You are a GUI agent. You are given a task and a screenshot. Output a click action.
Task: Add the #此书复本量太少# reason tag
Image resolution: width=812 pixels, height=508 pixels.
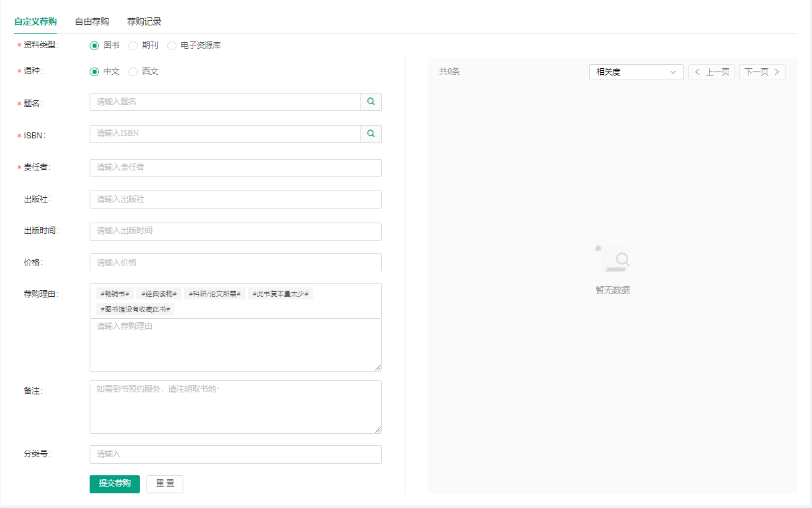(282, 293)
